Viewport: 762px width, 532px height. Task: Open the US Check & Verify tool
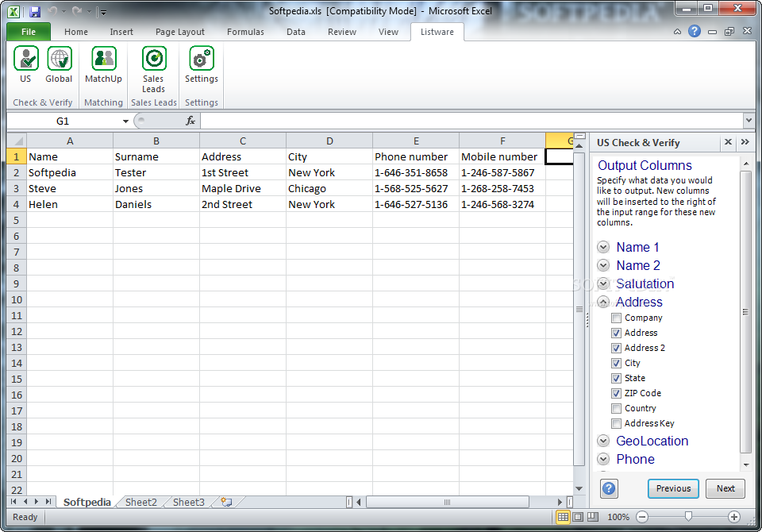pos(25,64)
